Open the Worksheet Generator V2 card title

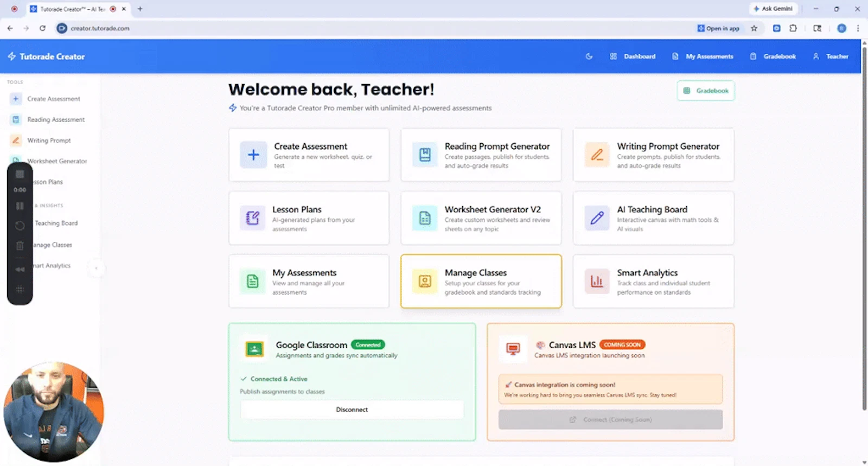pyautogui.click(x=493, y=209)
